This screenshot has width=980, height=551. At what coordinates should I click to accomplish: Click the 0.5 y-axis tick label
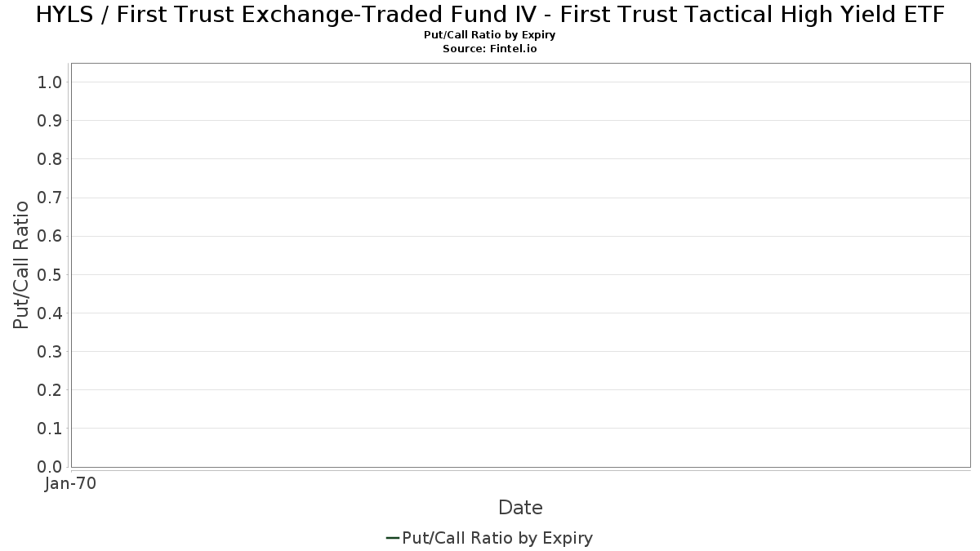(50, 274)
